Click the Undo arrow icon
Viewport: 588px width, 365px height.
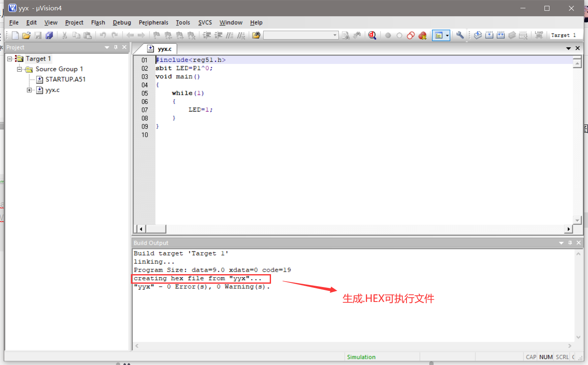point(103,35)
